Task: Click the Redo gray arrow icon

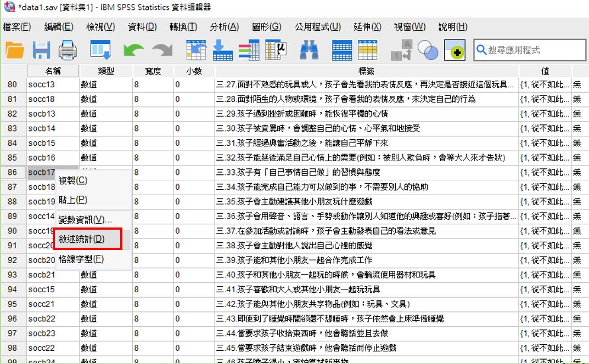Action: point(162,50)
